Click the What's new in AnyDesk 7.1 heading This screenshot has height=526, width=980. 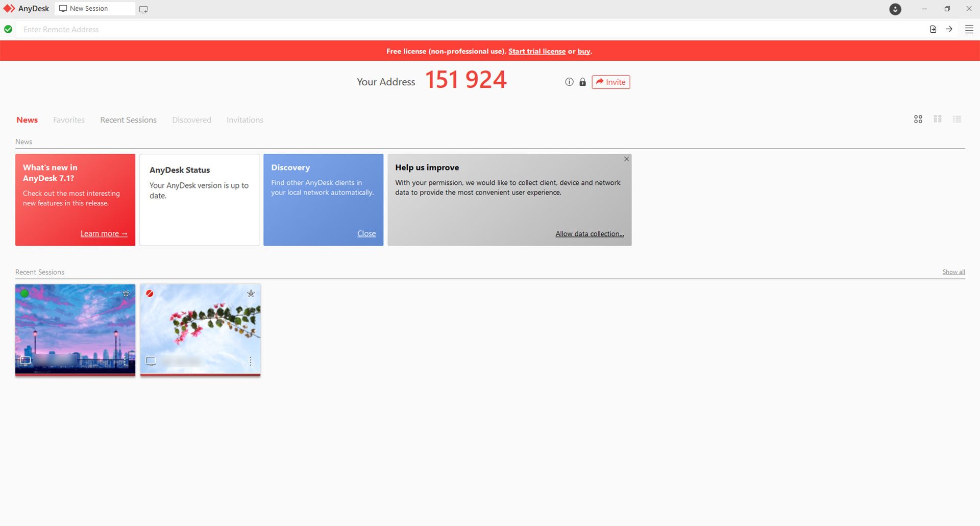[50, 173]
